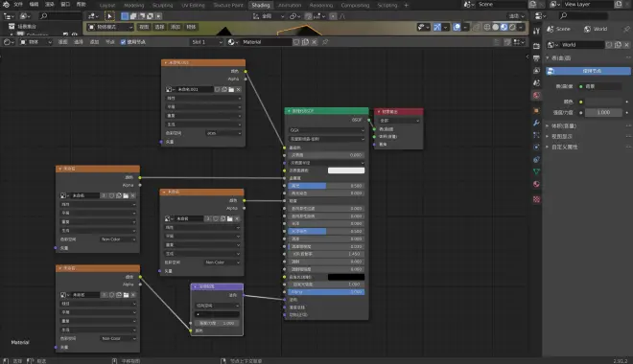Open the Slot 1 material slot dropdown
The width and height of the screenshot is (633, 364).
[x=206, y=42]
